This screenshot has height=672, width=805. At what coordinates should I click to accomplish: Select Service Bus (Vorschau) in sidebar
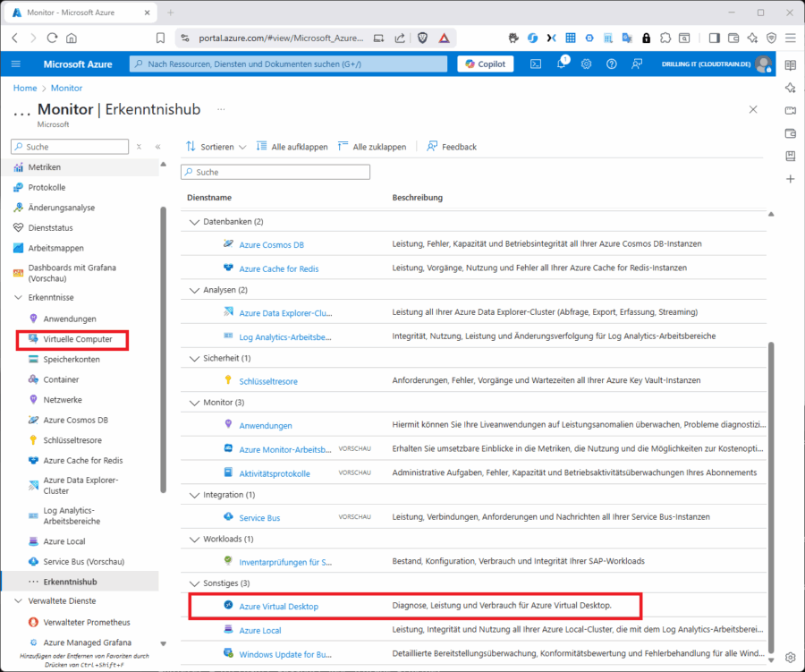click(84, 562)
